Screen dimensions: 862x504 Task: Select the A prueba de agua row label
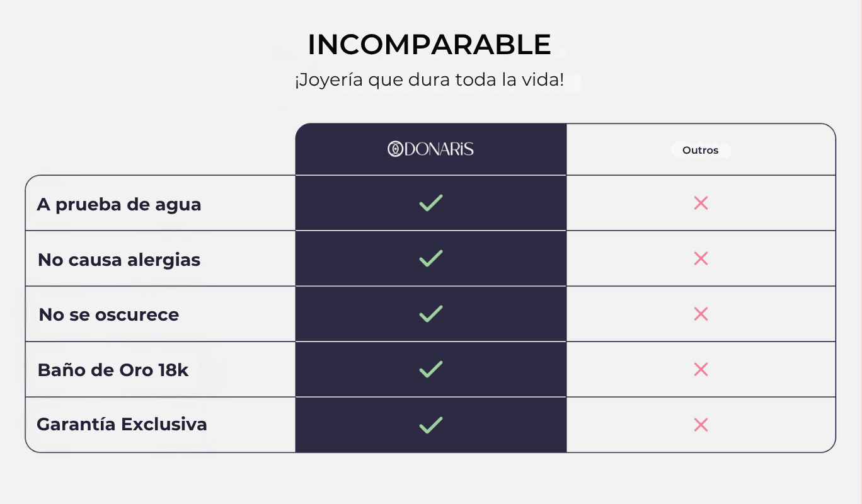119,205
